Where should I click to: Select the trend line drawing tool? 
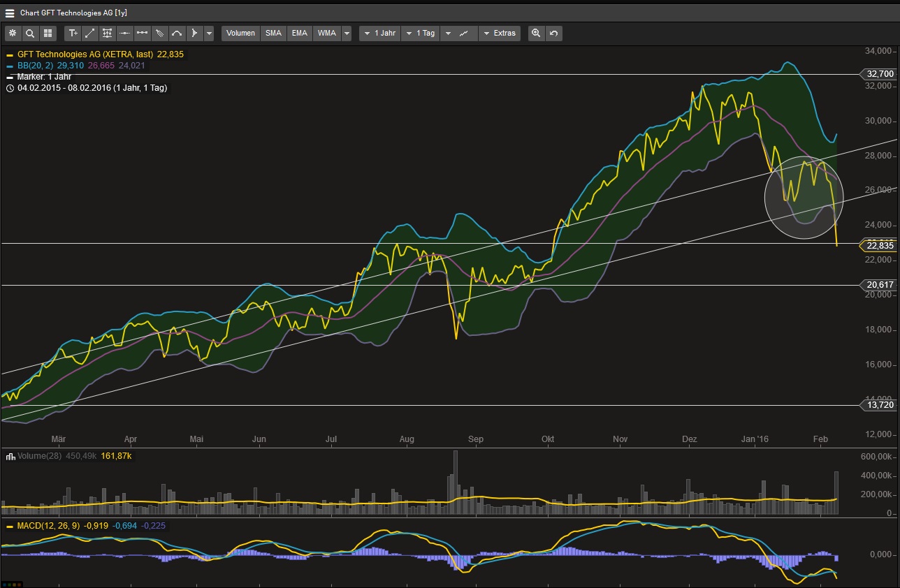click(x=90, y=33)
